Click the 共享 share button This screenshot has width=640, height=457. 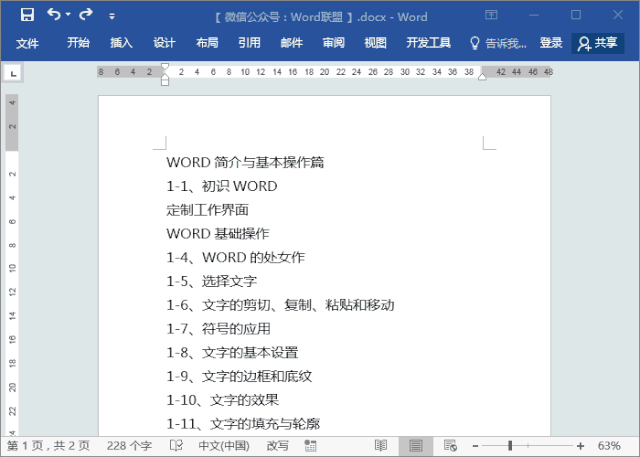[597, 43]
